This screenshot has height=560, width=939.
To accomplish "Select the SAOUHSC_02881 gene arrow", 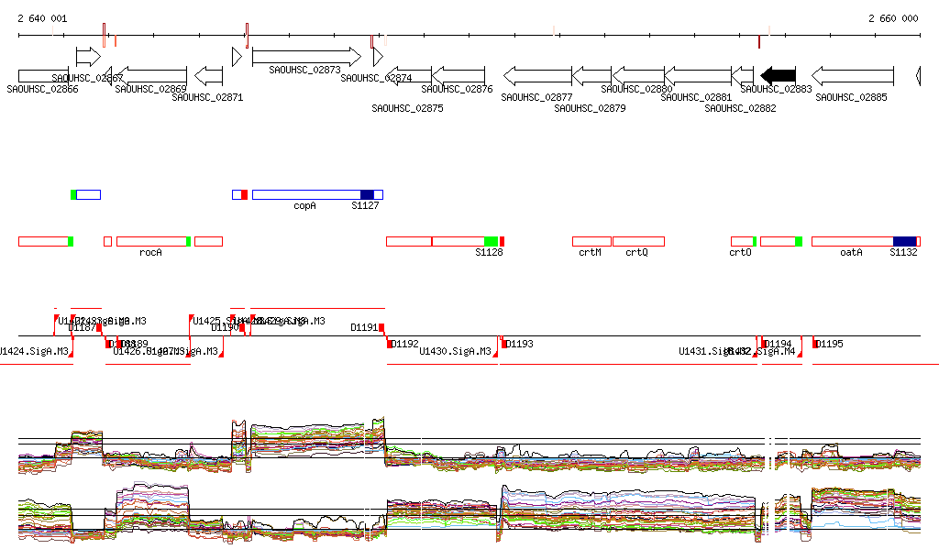I will 698,76.
